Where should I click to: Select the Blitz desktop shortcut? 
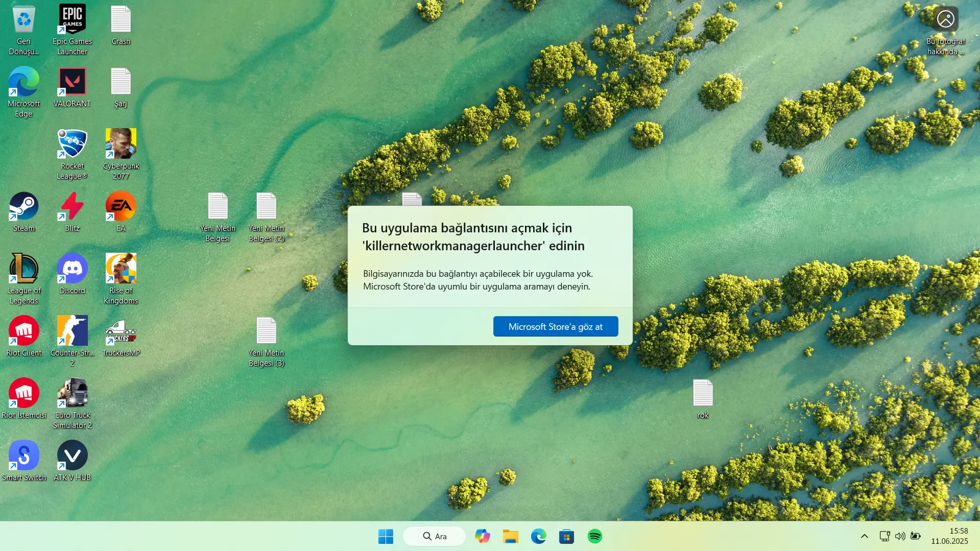72,212
